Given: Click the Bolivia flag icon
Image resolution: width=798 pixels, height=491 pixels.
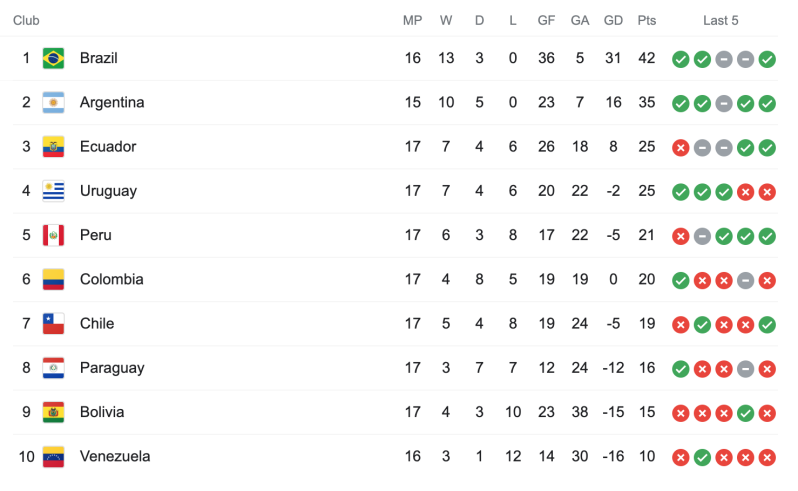Looking at the screenshot, I should point(53,412).
